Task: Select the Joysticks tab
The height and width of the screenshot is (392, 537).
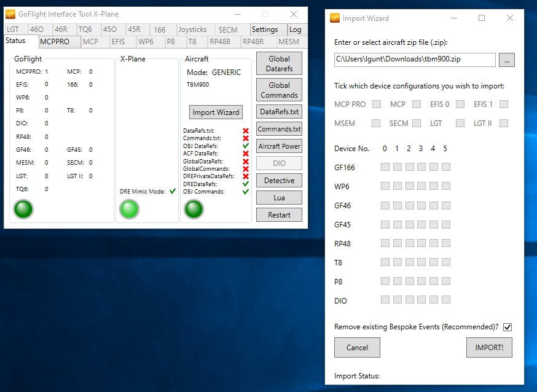Action: click(192, 29)
